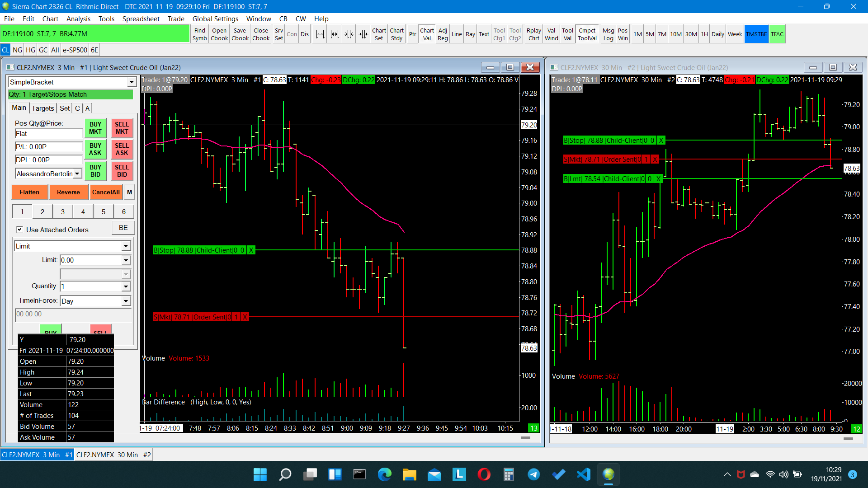Open Chart Set chart settings
Screen dimensions: 868x488
click(379, 34)
